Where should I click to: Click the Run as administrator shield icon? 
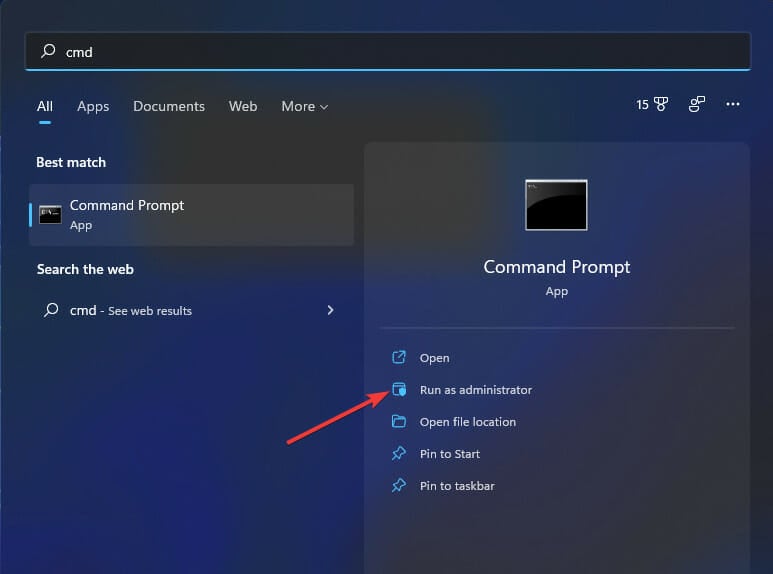coord(399,390)
